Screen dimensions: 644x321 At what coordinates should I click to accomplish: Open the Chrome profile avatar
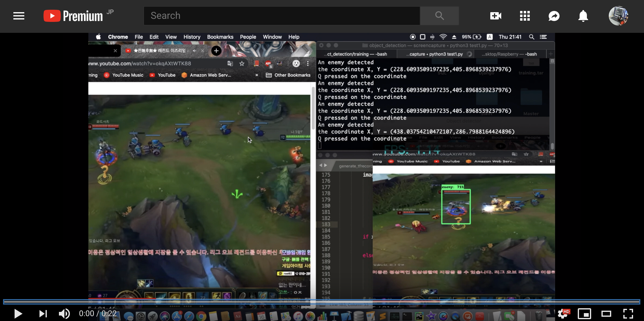296,64
